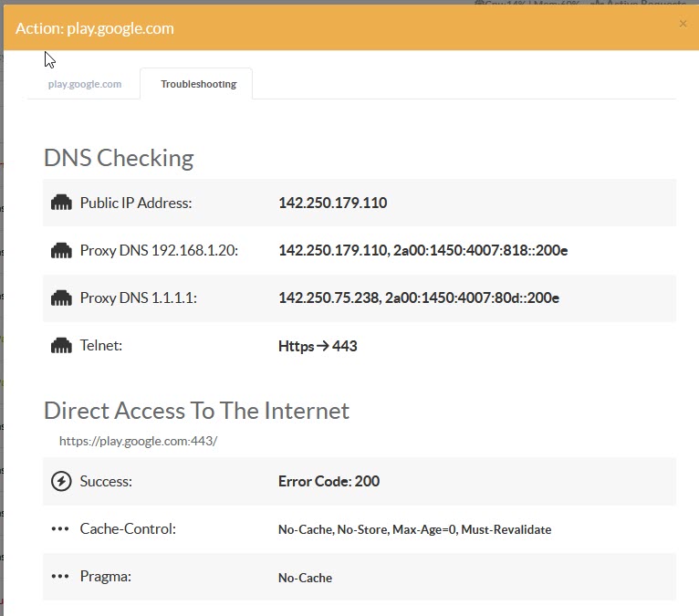Viewport: 699px width, 616px height.
Task: Click the ethernet port icon beside Proxy DNS 1.1.1.1
Action: [x=61, y=298]
